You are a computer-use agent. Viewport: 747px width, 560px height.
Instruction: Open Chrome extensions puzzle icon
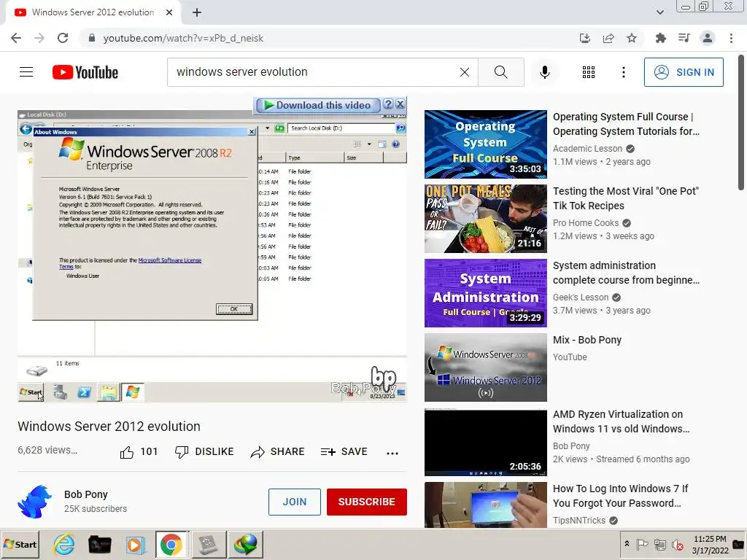tap(660, 38)
